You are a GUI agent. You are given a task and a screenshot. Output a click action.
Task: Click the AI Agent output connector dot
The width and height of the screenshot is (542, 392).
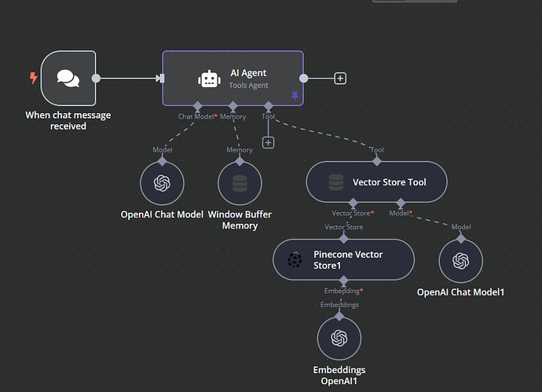[303, 79]
